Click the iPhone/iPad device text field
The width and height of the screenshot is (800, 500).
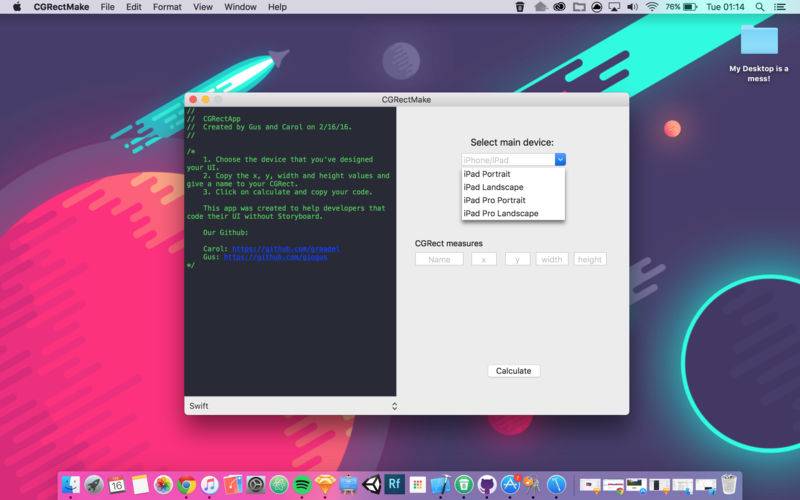click(508, 160)
